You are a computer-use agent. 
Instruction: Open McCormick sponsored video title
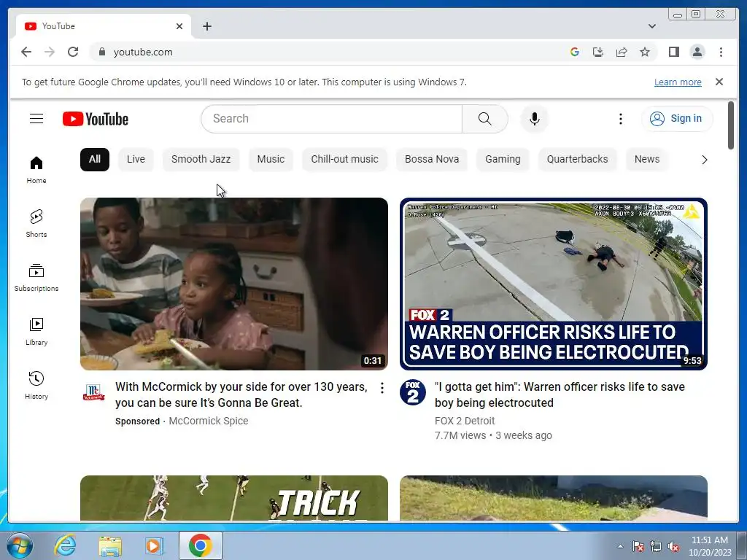pyautogui.click(x=241, y=394)
